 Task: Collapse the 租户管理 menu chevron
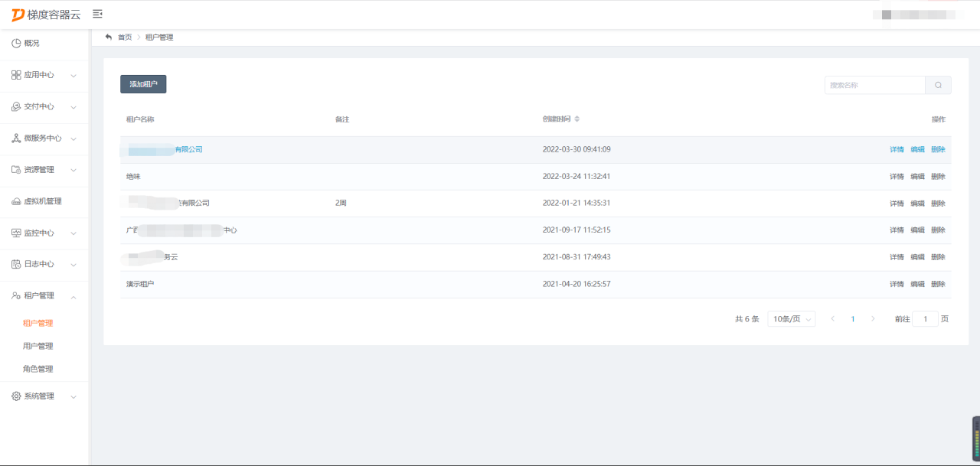pyautogui.click(x=73, y=296)
